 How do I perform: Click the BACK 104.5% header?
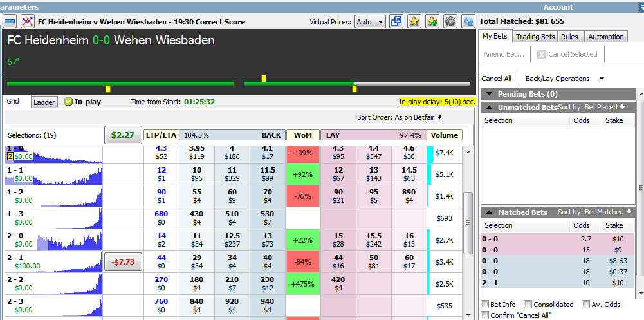232,135
